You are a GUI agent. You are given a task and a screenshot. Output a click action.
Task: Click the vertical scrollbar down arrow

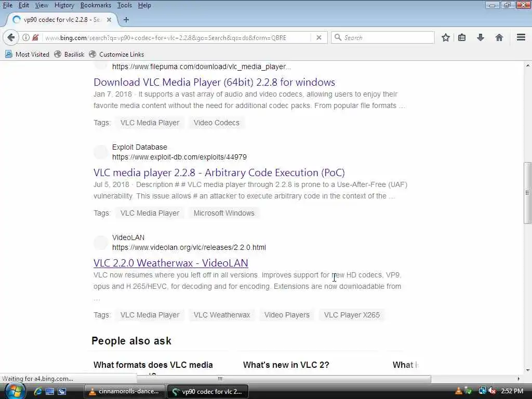[528, 370]
